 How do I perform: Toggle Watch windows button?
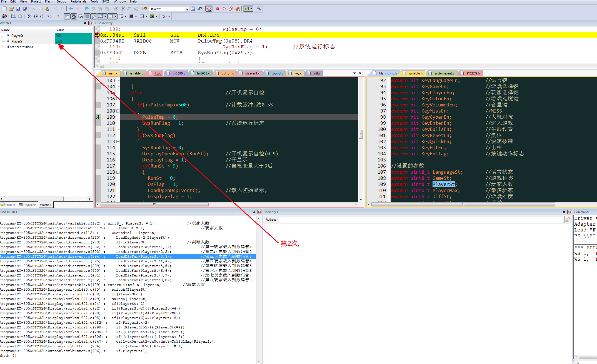[x=101, y=17]
